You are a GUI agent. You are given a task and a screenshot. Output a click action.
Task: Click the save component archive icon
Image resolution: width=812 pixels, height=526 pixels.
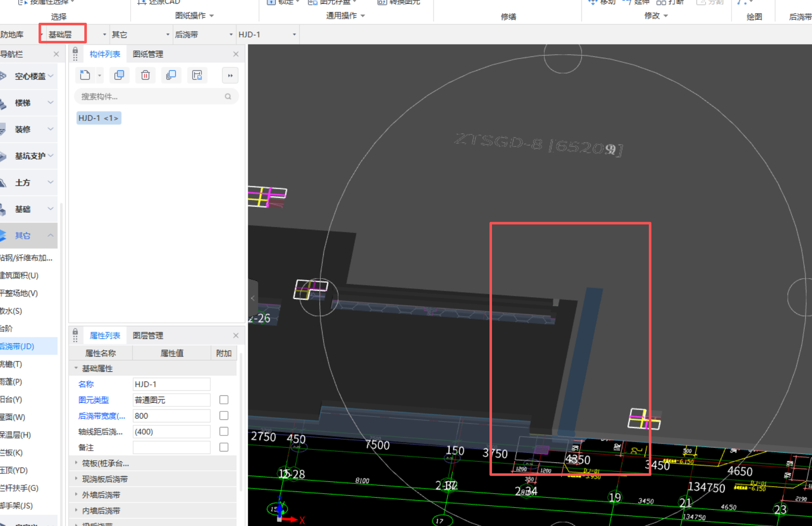point(197,75)
